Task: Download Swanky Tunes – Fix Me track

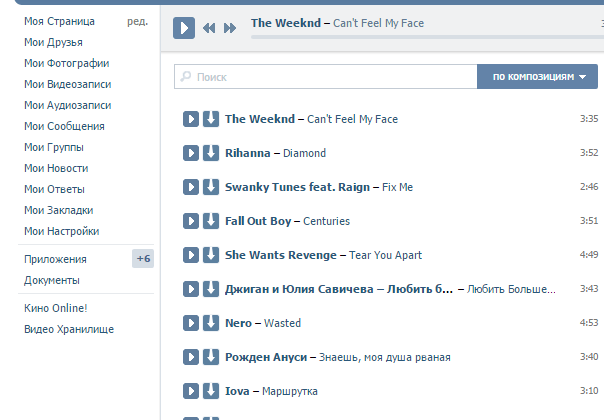Action: (x=210, y=187)
